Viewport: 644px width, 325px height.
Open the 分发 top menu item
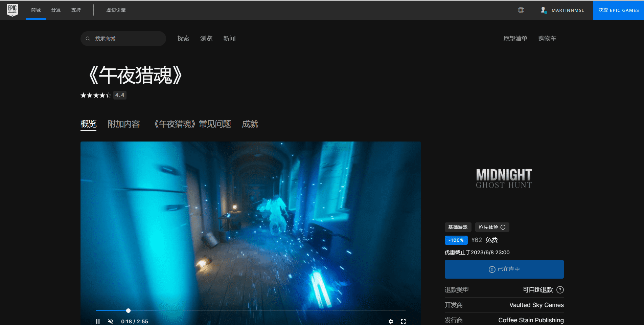56,10
